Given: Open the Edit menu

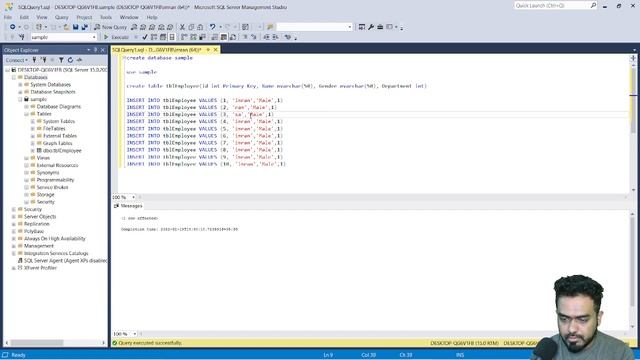Looking at the screenshot, I should click(x=24, y=17).
